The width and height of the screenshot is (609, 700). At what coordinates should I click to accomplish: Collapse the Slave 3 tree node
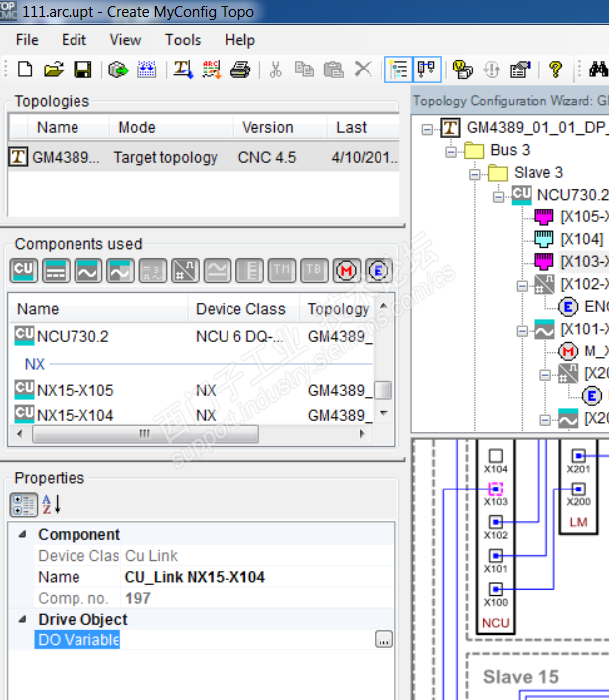(x=474, y=173)
